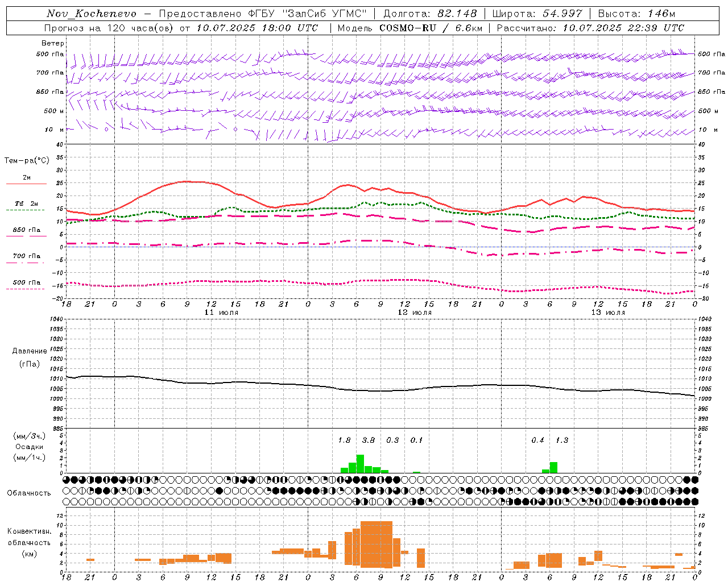Select the provider text ФГБУ "ЗапСиб УГМС"
The height and width of the screenshot is (582, 728).
click(308, 14)
